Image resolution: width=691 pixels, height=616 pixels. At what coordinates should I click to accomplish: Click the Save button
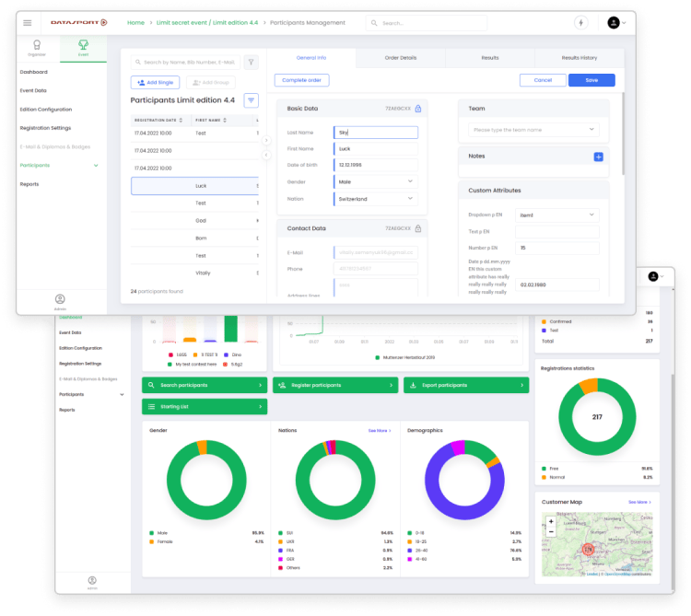(591, 80)
